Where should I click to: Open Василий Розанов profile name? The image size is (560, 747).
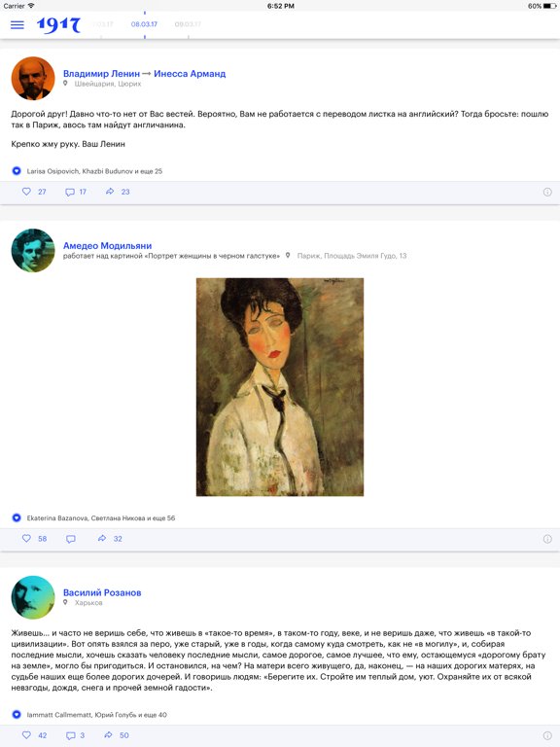[x=102, y=592]
